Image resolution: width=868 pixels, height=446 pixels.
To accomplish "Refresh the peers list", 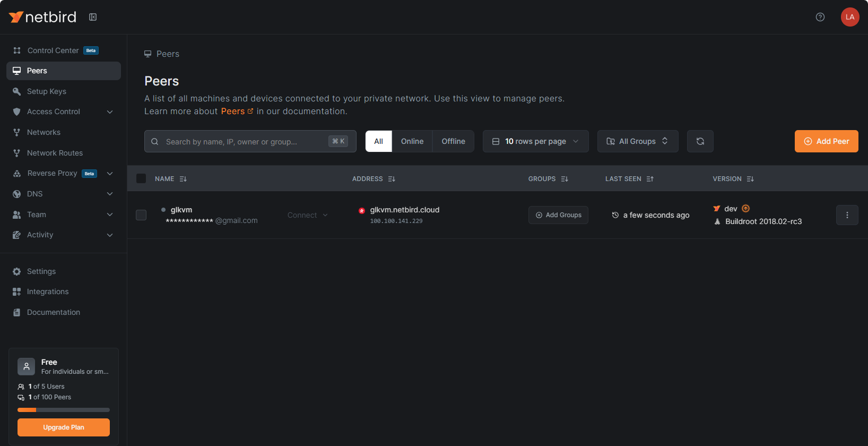I will tap(700, 141).
